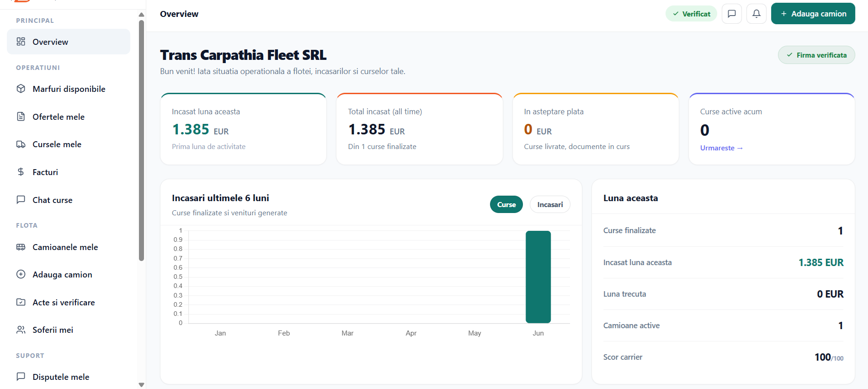868x389 pixels.
Task: Switch chart to Curse view
Action: point(506,204)
